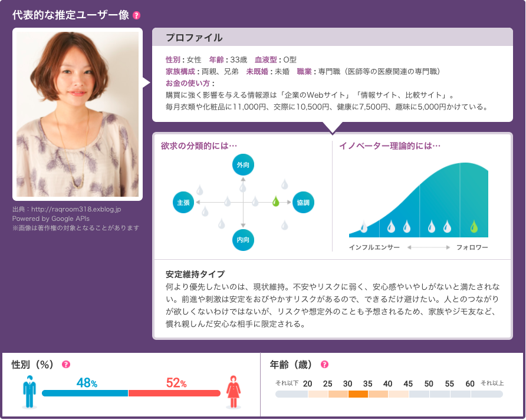Click leftmost droplet near インフルエンサー
The height and width of the screenshot is (420, 526).
point(364,227)
